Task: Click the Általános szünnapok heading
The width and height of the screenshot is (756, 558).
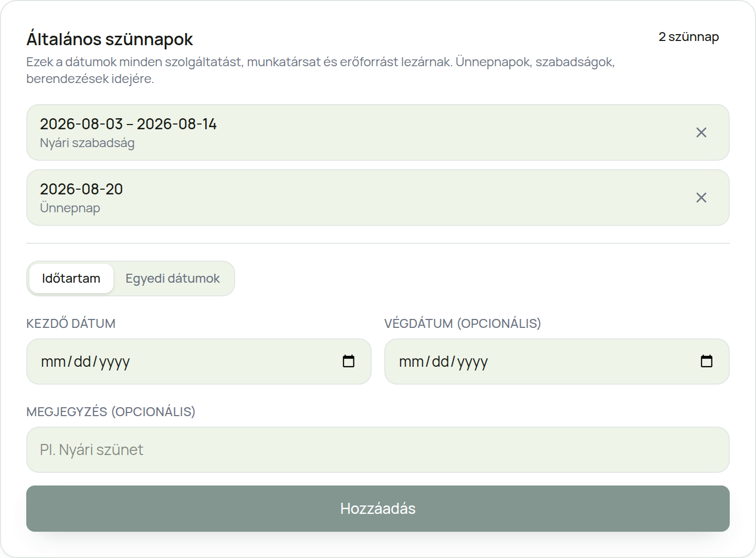Action: (110, 39)
